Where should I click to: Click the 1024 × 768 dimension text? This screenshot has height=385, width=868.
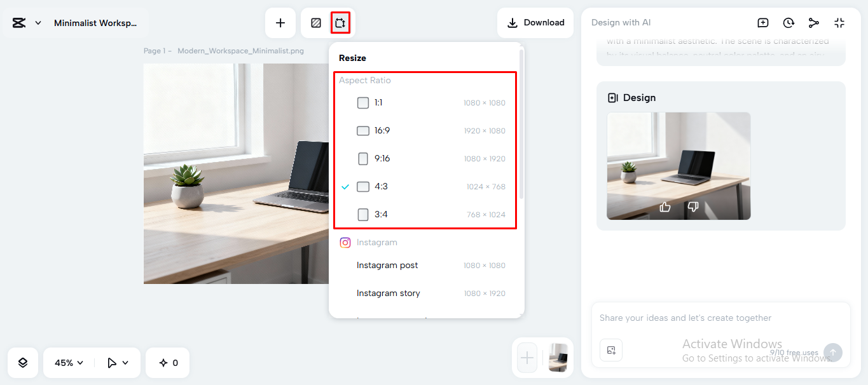point(486,187)
